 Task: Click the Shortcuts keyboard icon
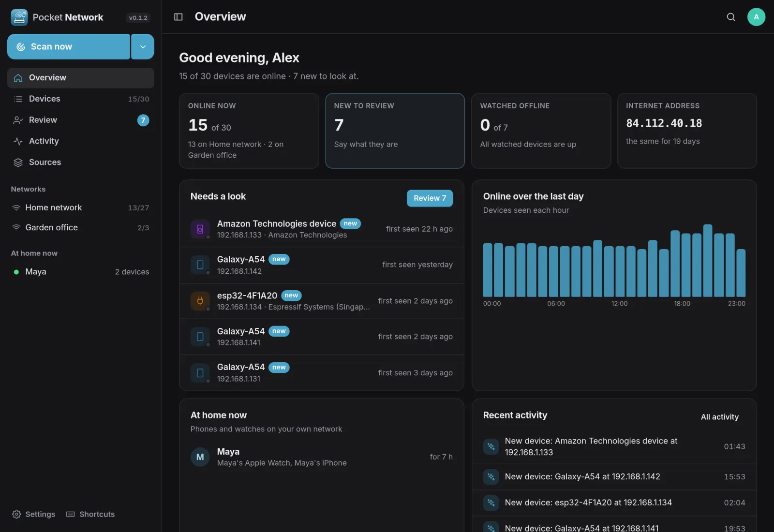point(71,514)
